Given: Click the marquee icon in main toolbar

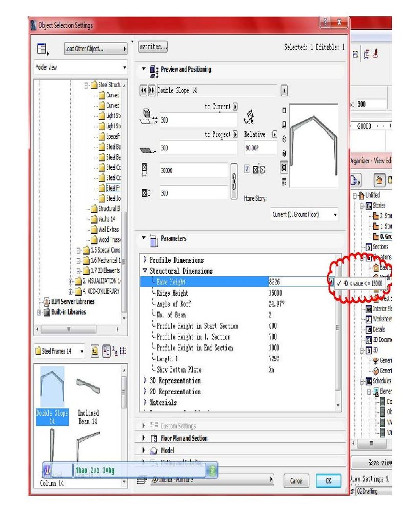Looking at the screenshot, I should click(x=355, y=54).
